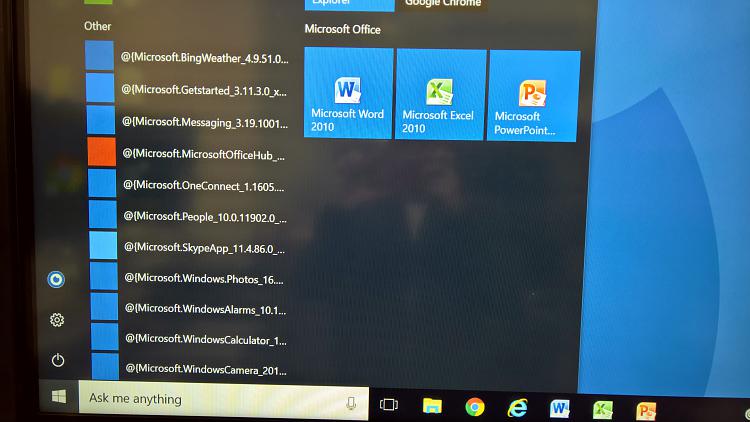
Task: Click the Getstarted app tile icon
Action: click(x=100, y=88)
